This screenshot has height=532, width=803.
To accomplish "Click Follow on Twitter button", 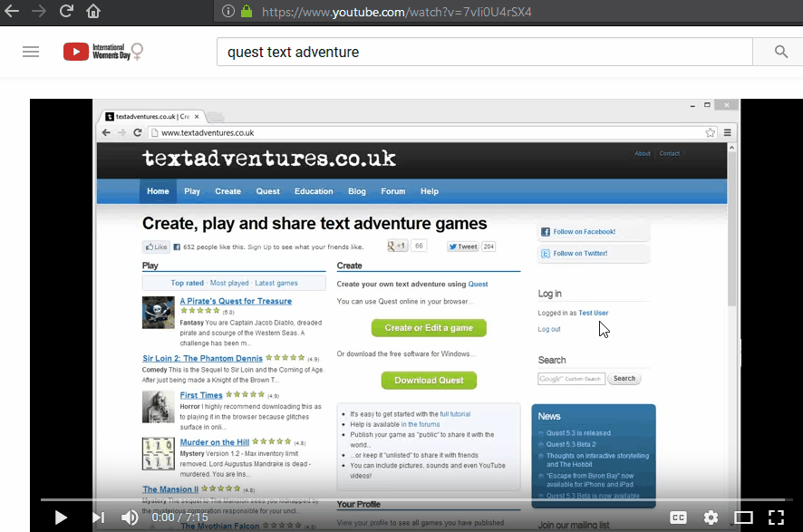I will coord(594,254).
